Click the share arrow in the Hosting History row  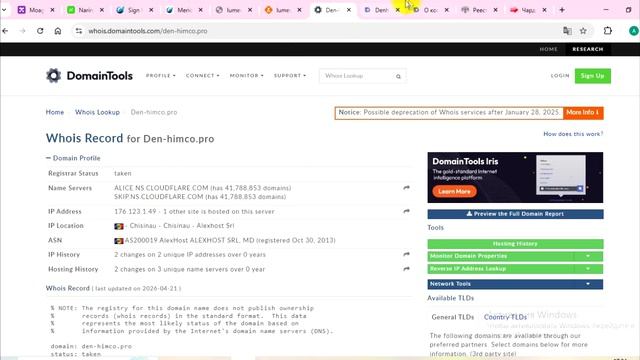[x=406, y=269]
